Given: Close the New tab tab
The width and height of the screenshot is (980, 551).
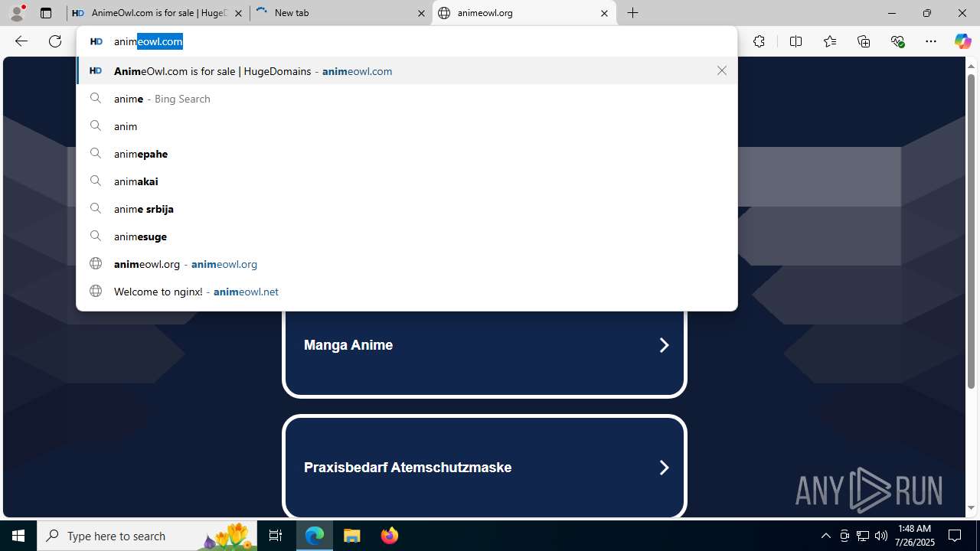Looking at the screenshot, I should pyautogui.click(x=421, y=13).
